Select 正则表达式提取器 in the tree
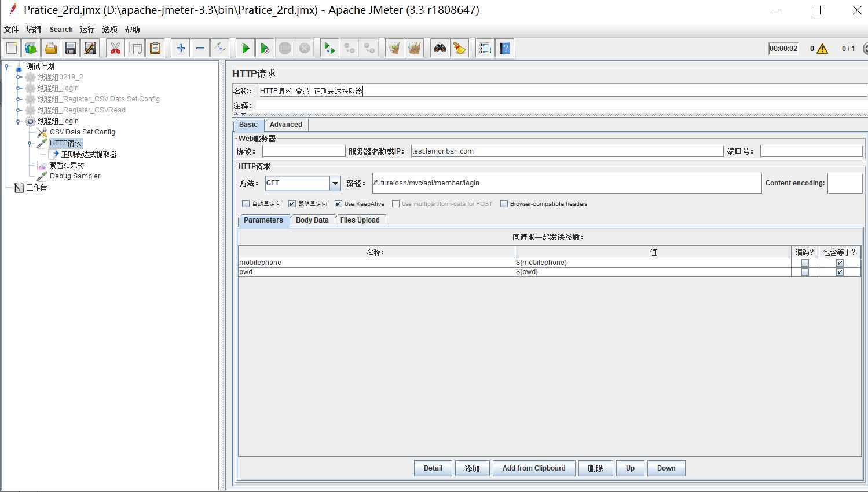 [x=89, y=155]
